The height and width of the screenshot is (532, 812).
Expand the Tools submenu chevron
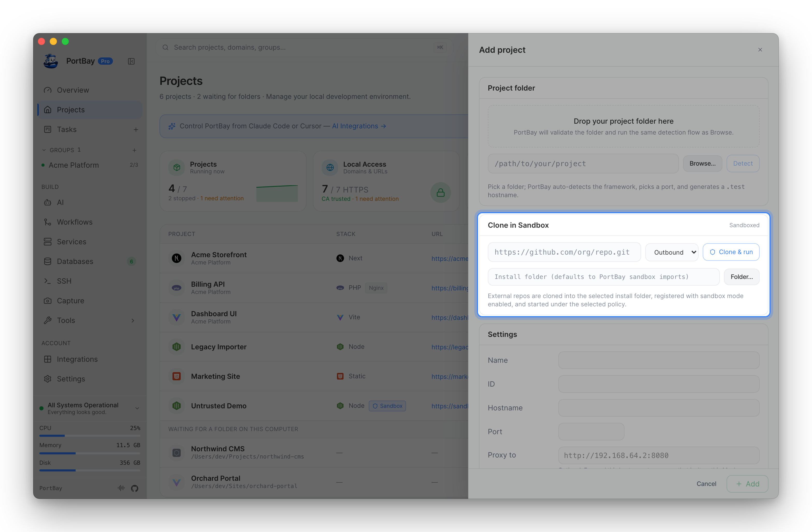coord(133,321)
